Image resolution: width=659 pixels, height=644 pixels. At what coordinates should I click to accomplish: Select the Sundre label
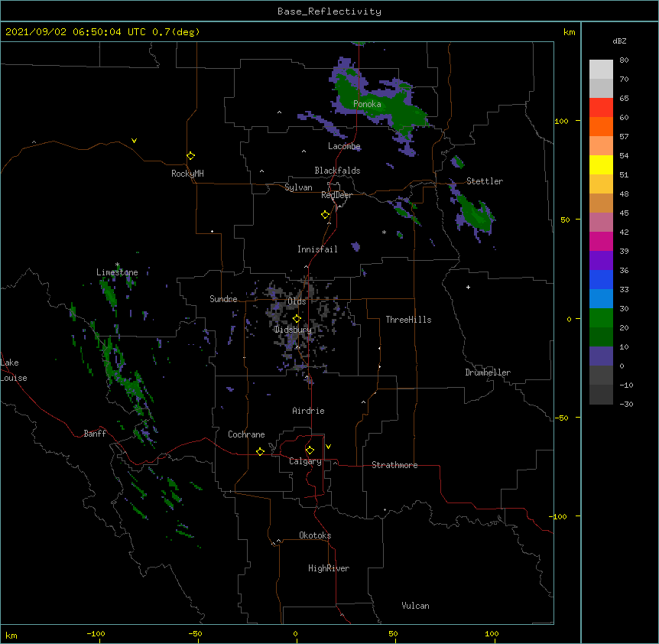click(x=223, y=299)
